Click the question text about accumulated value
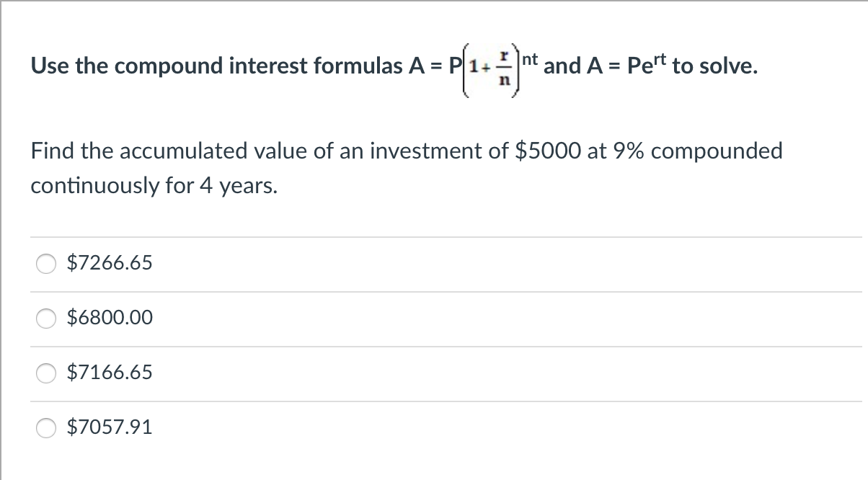 tap(404, 167)
